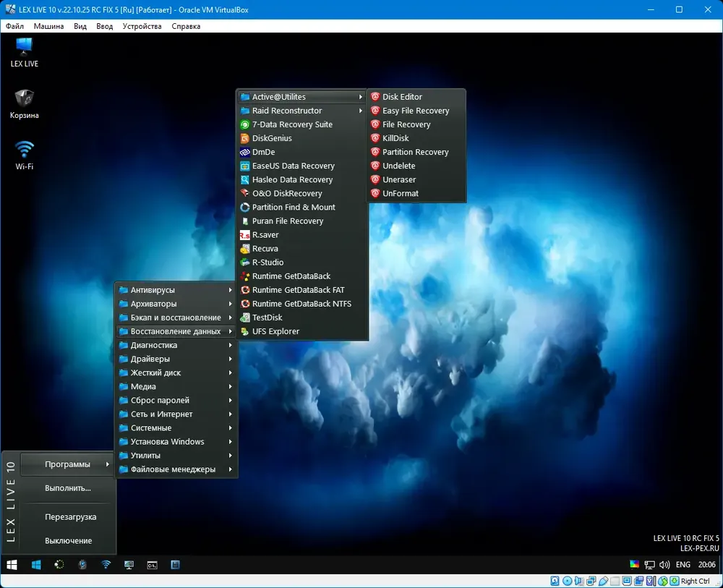This screenshot has height=588, width=723.
Task: Choose Partition Recovery in the Active@ submenu
Action: pos(416,152)
